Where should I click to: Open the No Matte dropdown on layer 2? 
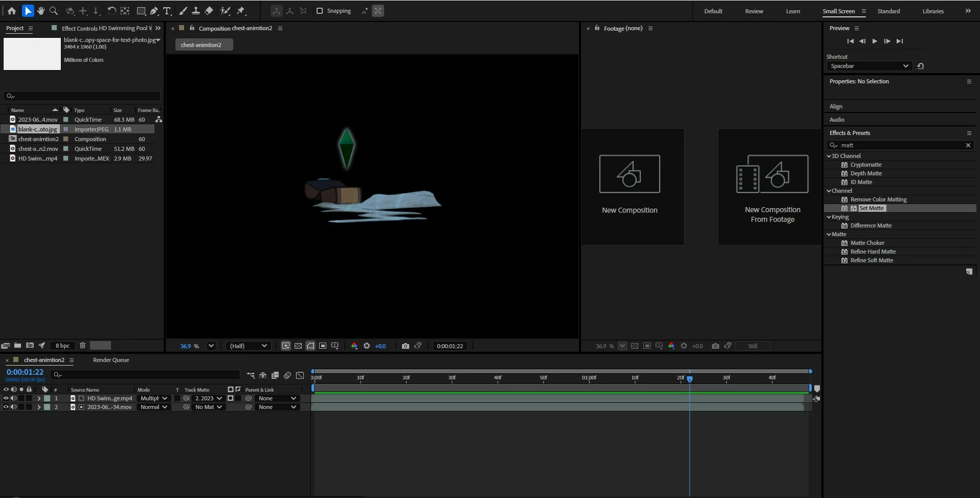click(208, 407)
